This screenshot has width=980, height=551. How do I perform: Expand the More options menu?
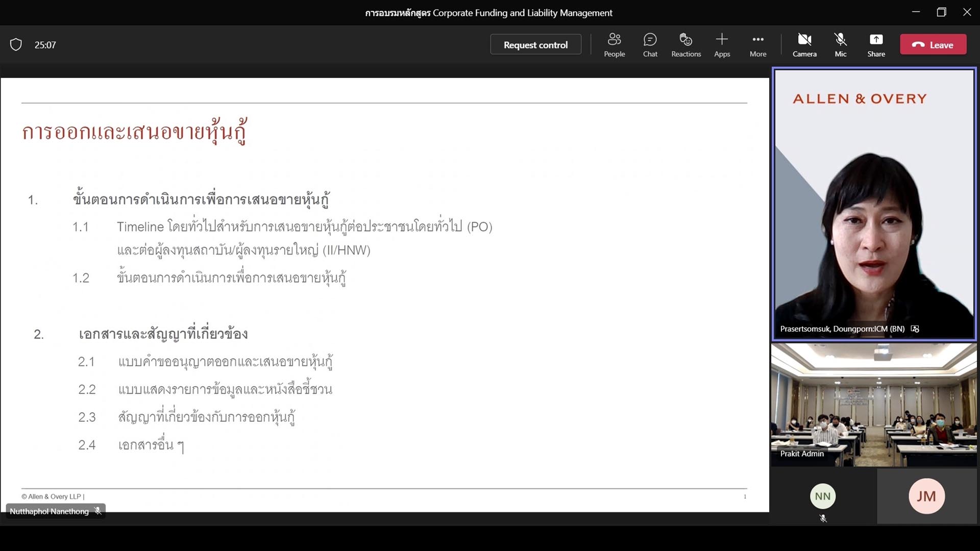[757, 45]
